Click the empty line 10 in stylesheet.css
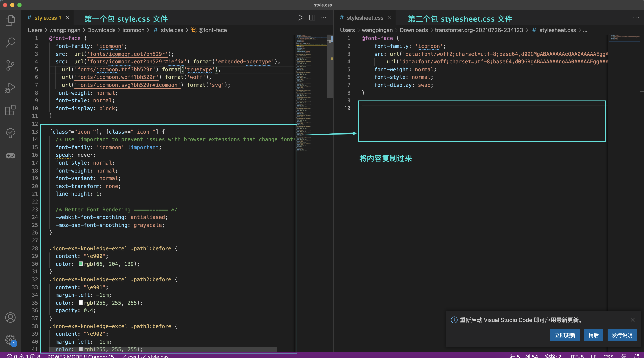Viewport: 644px width, 358px height. pos(475,108)
